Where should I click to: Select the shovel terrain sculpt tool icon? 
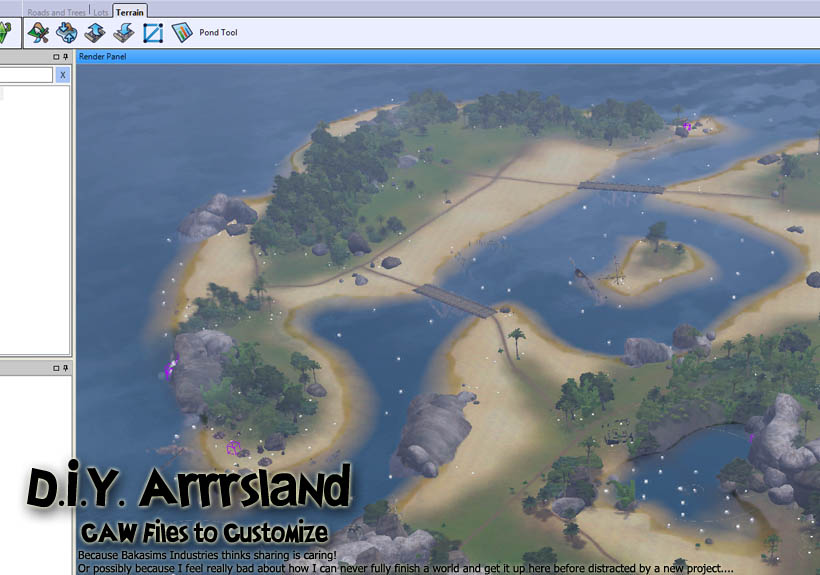[38, 32]
